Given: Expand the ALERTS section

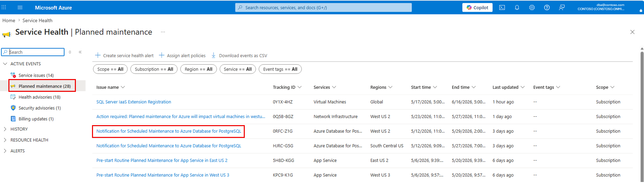Looking at the screenshot, I should pos(5,151).
